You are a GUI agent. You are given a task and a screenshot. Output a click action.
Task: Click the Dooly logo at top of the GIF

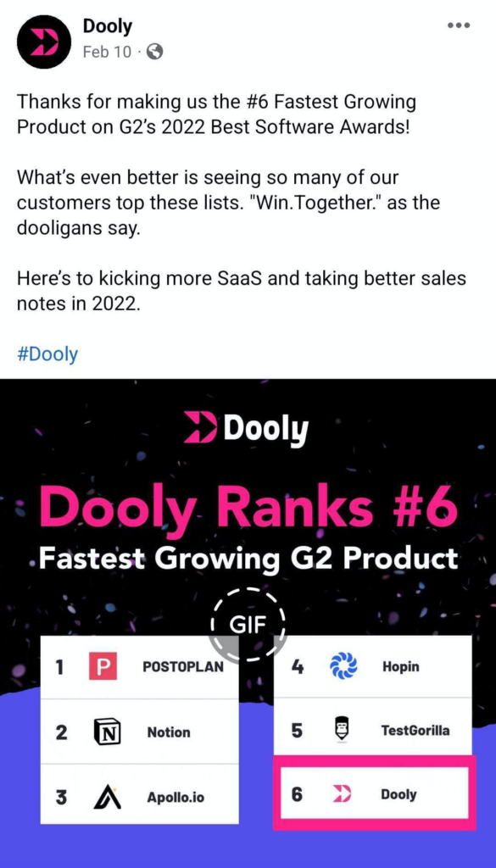click(x=247, y=427)
